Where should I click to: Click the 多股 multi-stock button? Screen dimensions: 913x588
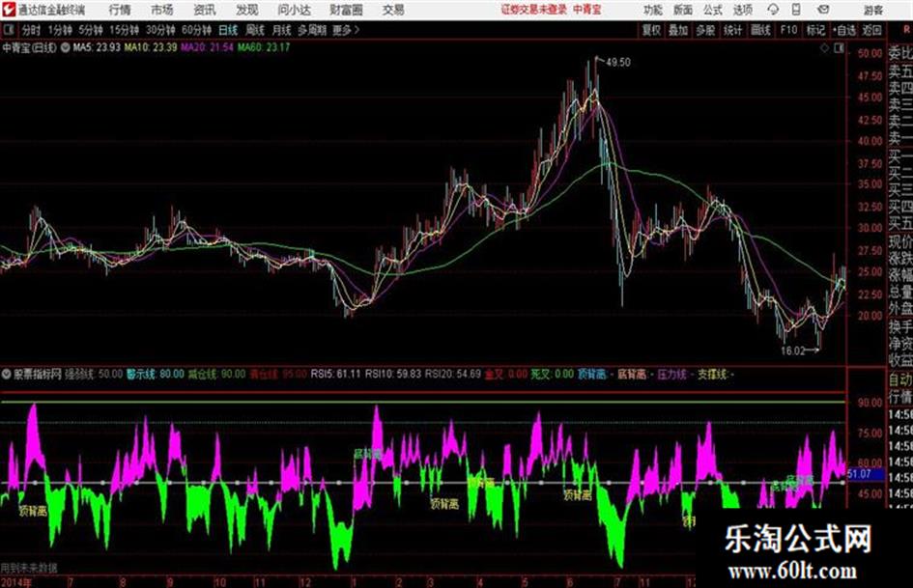705,30
